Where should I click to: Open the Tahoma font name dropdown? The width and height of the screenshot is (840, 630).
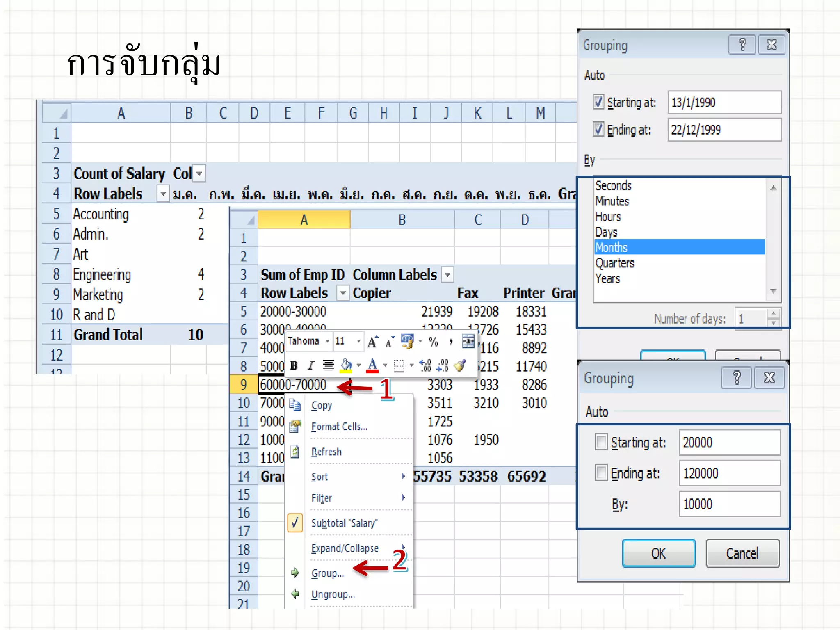pos(327,341)
